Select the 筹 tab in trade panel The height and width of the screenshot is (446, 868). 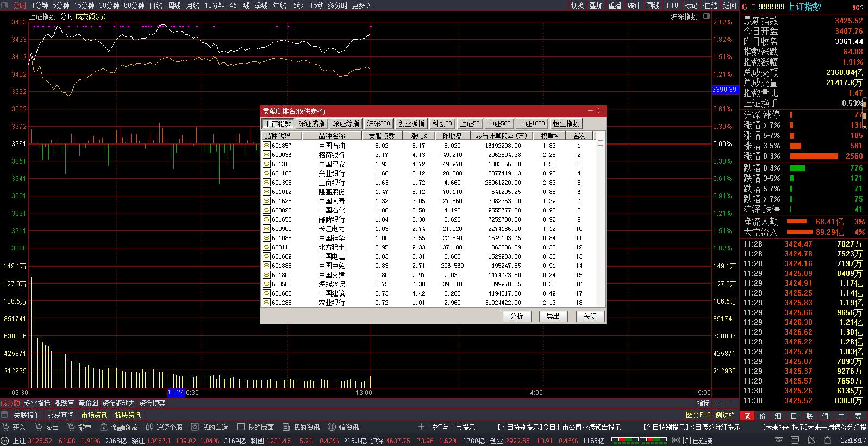(x=858, y=416)
